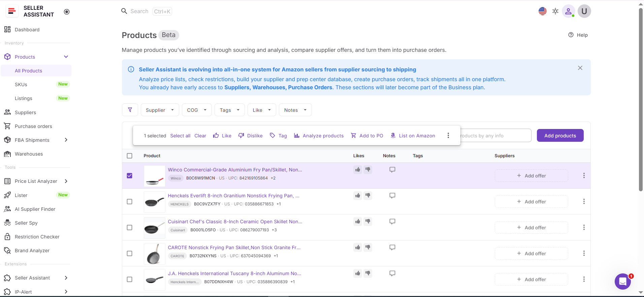This screenshot has width=644, height=297.
Task: Open the U profile avatar
Action: (584, 11)
